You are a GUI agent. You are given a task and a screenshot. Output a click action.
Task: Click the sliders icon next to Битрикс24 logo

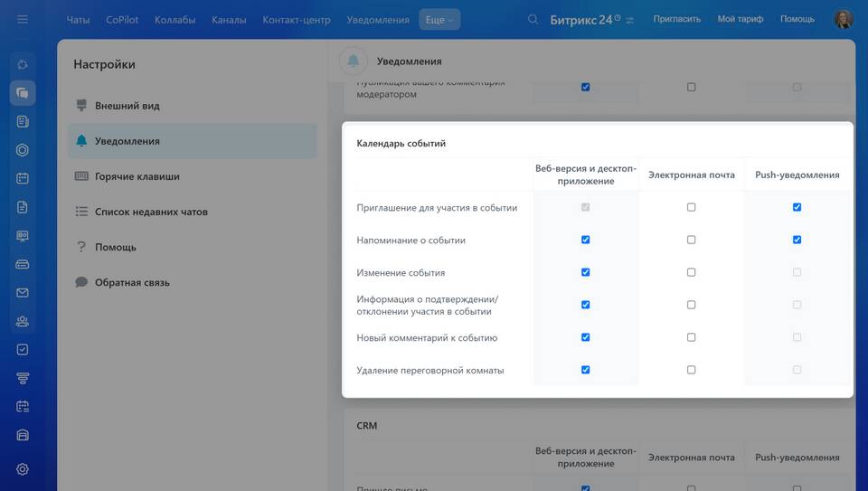[x=630, y=20]
